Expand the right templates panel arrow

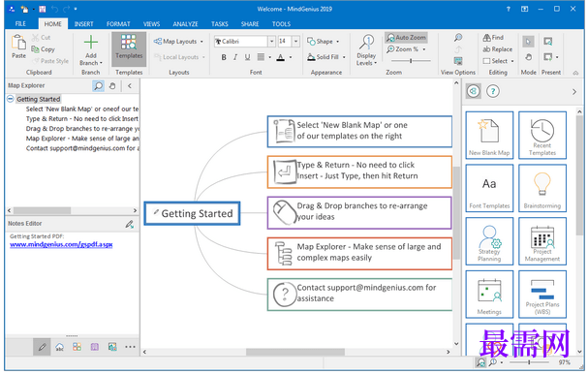tap(573, 91)
